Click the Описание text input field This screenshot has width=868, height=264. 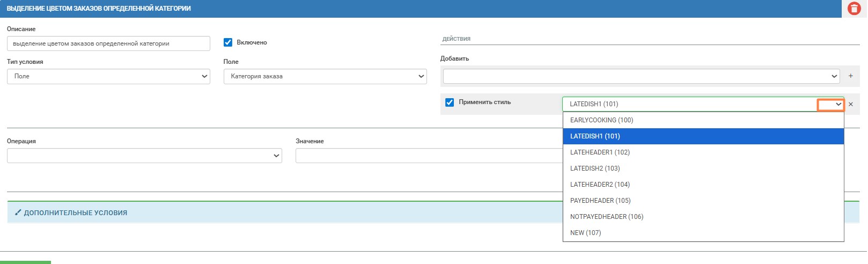[108, 43]
